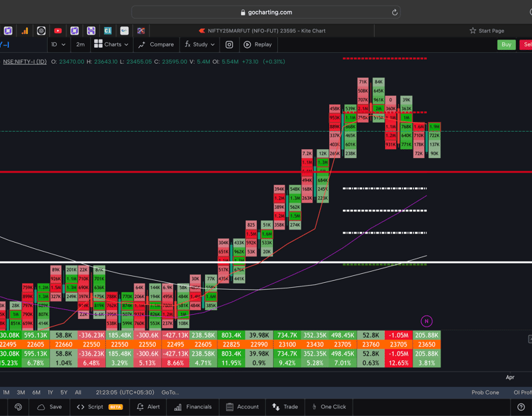Screen dimensions: 532x416
Task: Click the Kite logo in the tab title
Action: click(x=202, y=31)
